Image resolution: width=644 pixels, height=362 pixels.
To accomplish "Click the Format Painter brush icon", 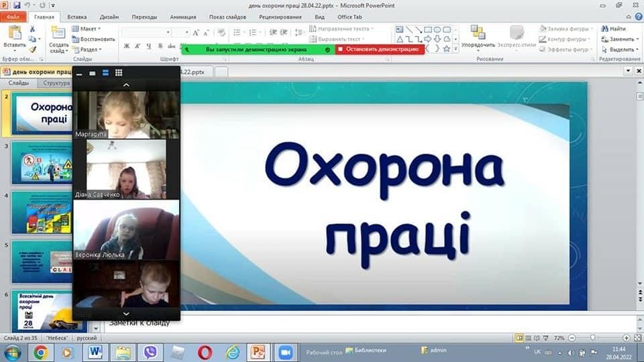I will click(x=32, y=50).
